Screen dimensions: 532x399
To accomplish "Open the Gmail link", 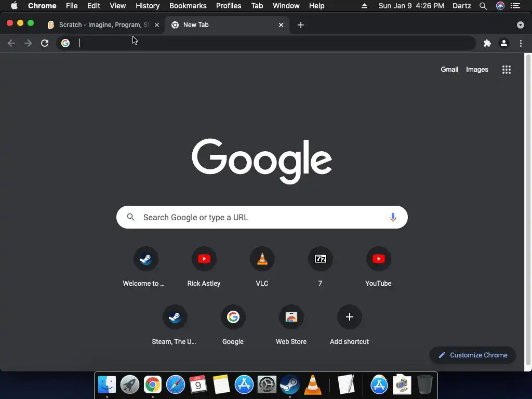I will pos(449,70).
